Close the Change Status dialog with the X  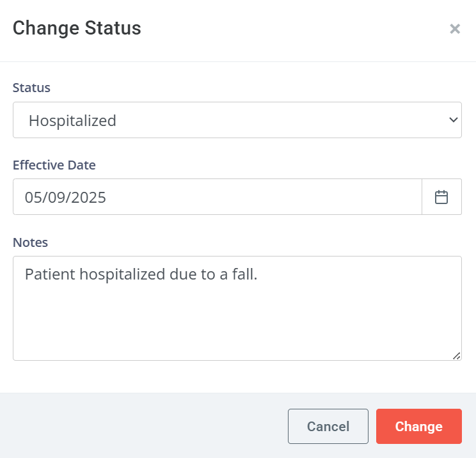(455, 29)
